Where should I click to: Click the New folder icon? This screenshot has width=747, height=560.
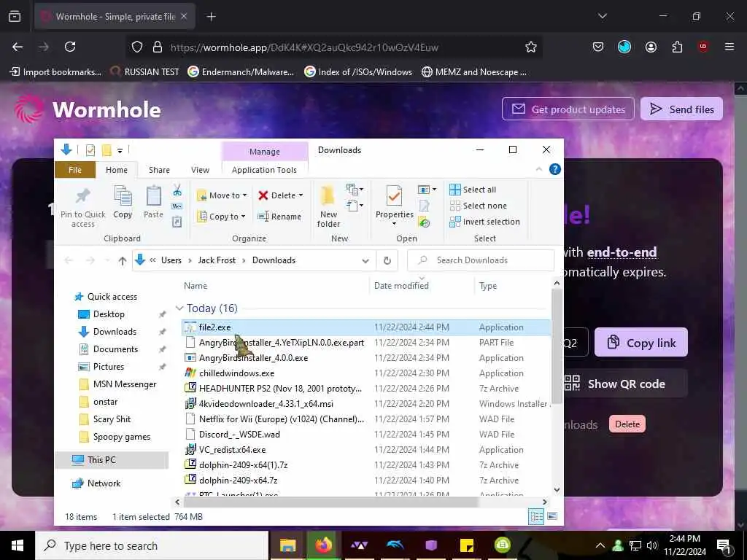[328, 206]
